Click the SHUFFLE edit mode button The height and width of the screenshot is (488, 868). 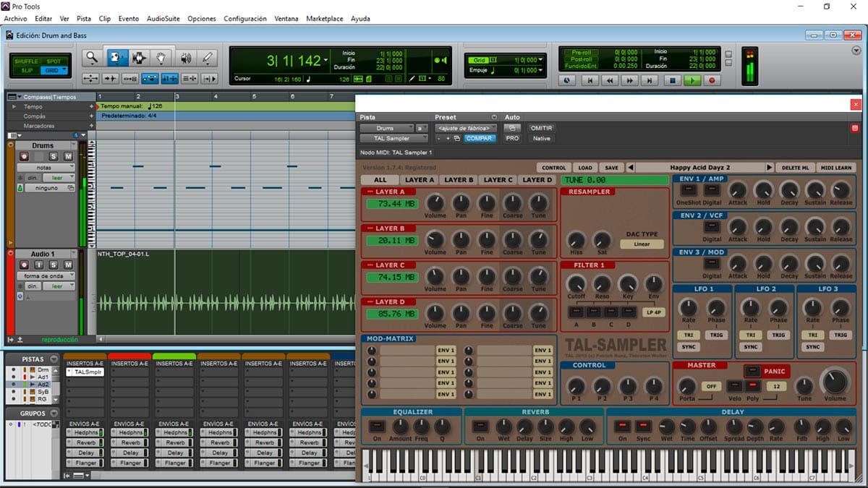coord(26,61)
